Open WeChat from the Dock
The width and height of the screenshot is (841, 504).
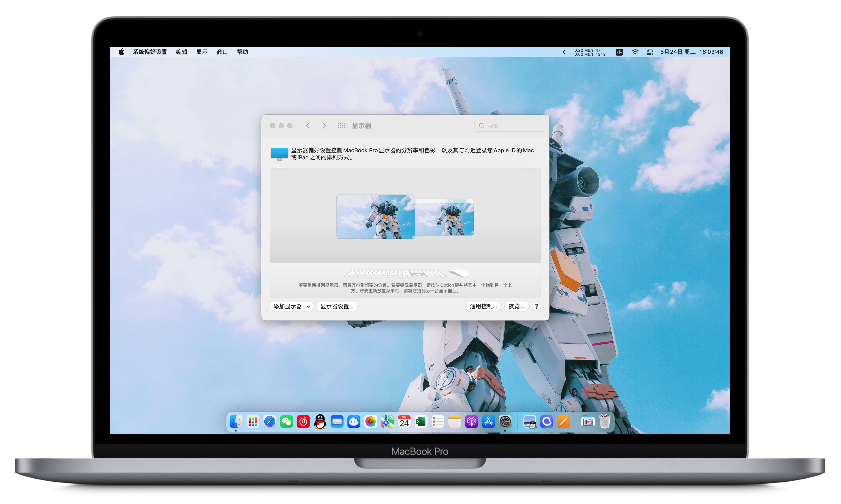286,422
